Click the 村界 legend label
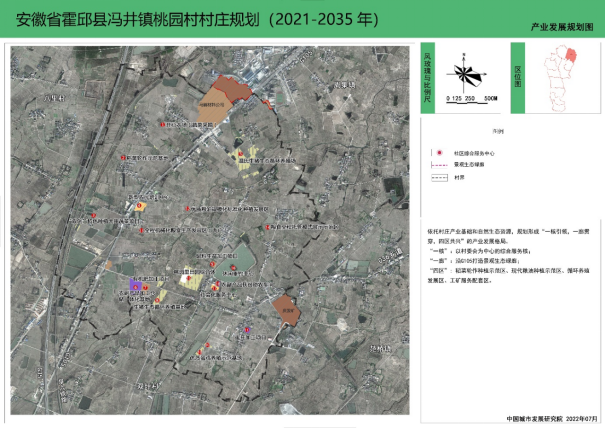The width and height of the screenshot is (605, 428). pyautogui.click(x=458, y=176)
